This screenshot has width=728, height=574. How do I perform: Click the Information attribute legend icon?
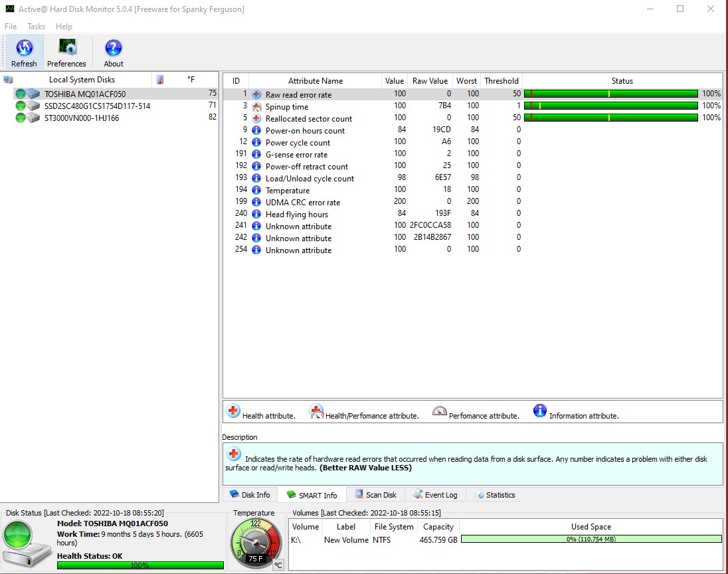[539, 411]
